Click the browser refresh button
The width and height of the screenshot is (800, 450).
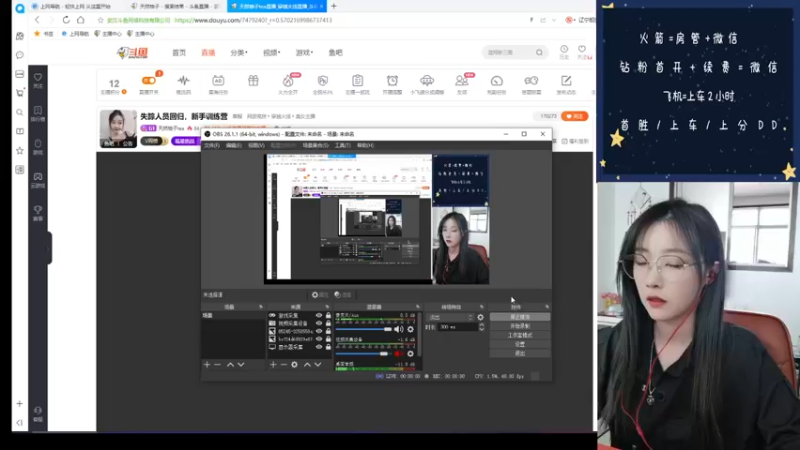(66, 20)
